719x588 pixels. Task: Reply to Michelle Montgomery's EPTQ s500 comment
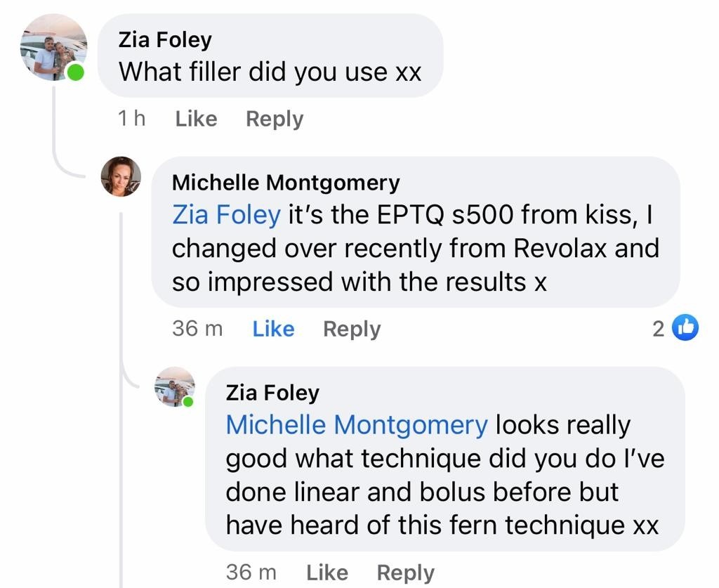[x=352, y=328]
